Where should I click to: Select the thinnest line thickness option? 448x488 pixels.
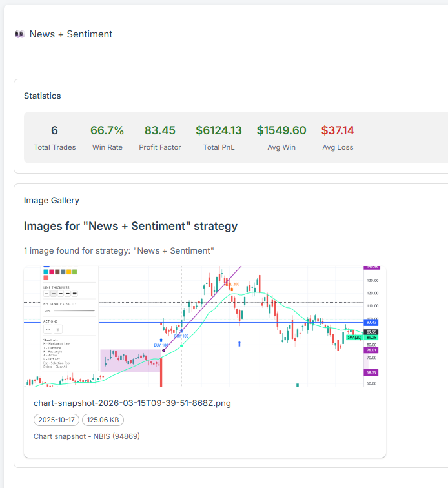point(47,294)
